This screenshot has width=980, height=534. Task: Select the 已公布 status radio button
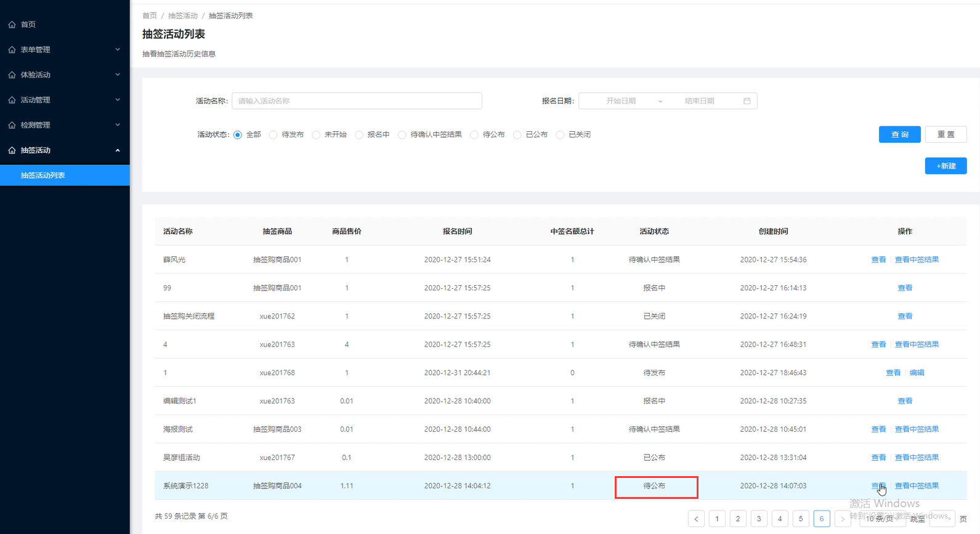click(517, 135)
